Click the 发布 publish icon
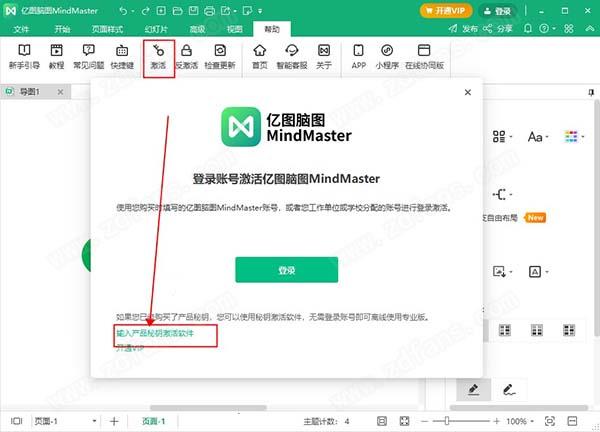600x432 pixels. point(463,28)
